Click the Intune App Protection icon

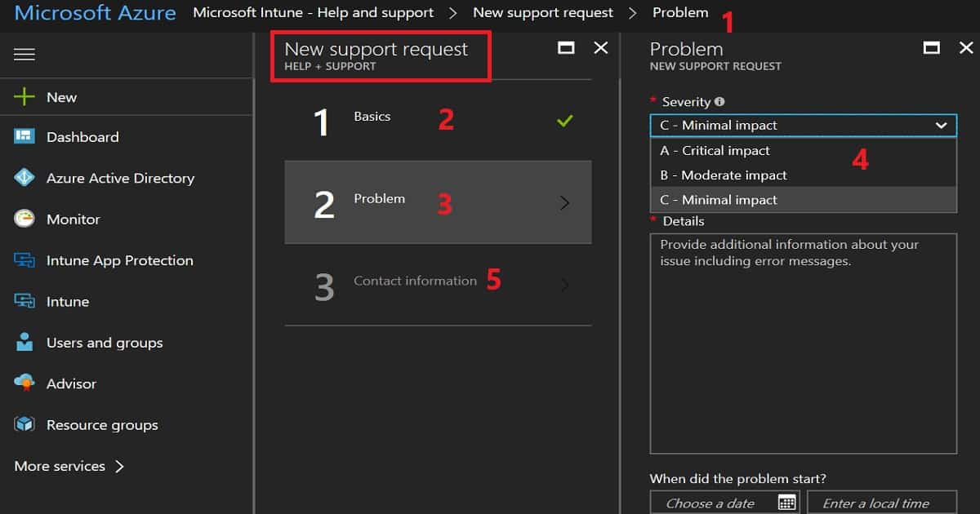click(24, 260)
